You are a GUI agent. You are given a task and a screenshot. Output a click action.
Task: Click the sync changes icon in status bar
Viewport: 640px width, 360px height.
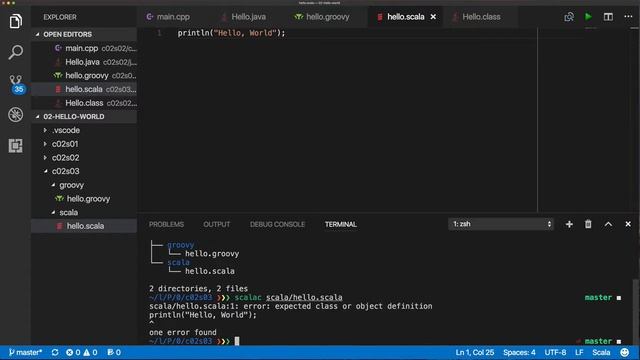(55, 352)
